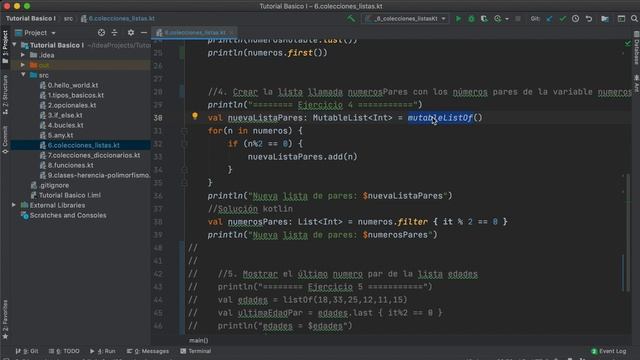
Task: Place cursor on line 38 filter call
Action: 412,222
